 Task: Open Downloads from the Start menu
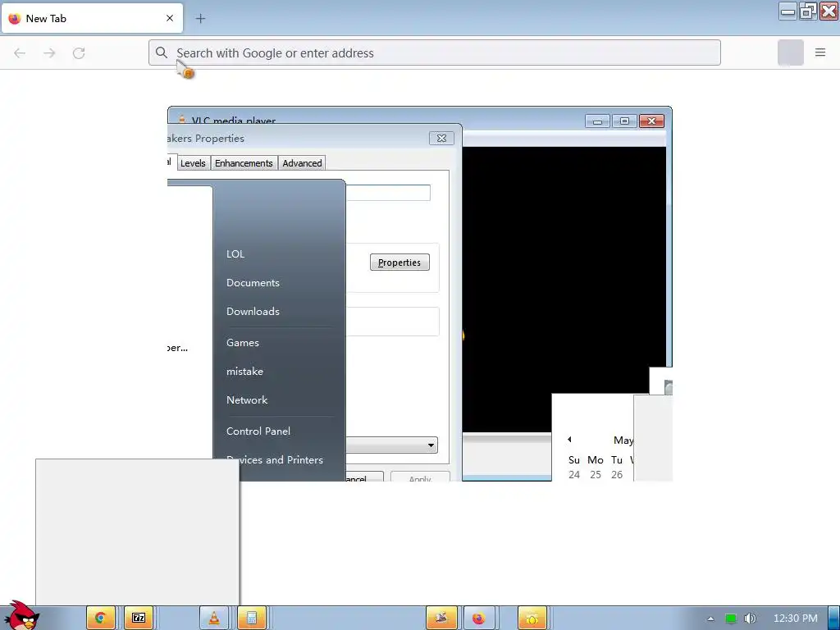click(x=253, y=312)
